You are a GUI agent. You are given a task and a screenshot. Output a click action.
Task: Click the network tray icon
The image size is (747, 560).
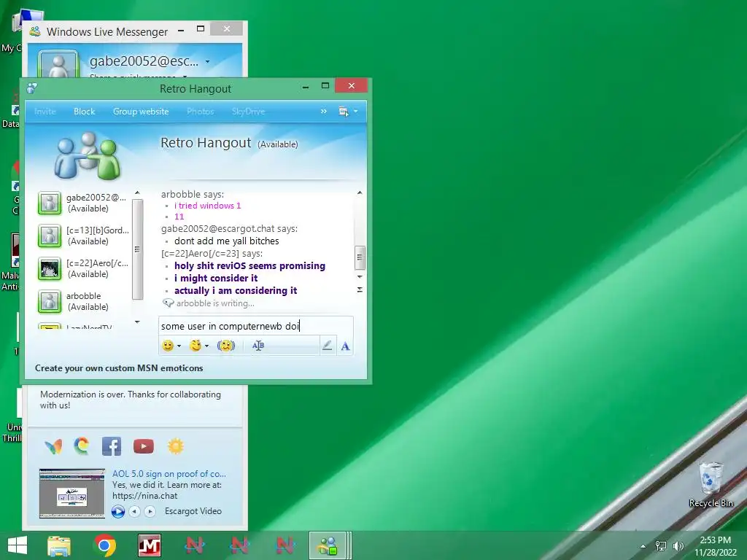(661, 546)
